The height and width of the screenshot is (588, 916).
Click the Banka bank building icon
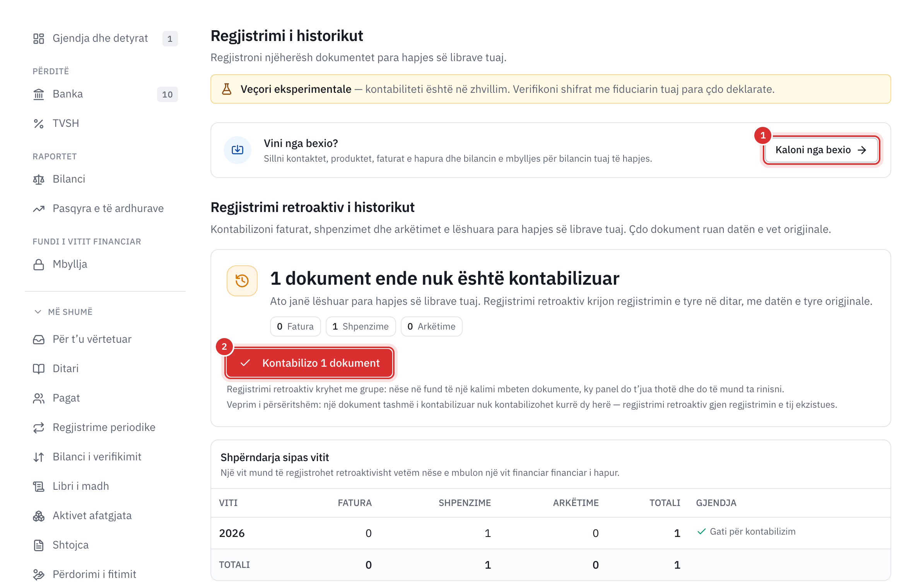[39, 94]
